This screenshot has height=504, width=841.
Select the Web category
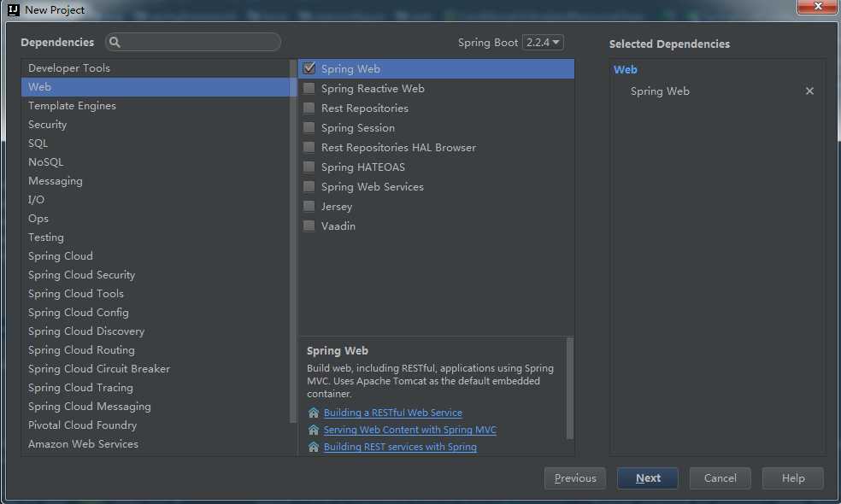tap(156, 87)
